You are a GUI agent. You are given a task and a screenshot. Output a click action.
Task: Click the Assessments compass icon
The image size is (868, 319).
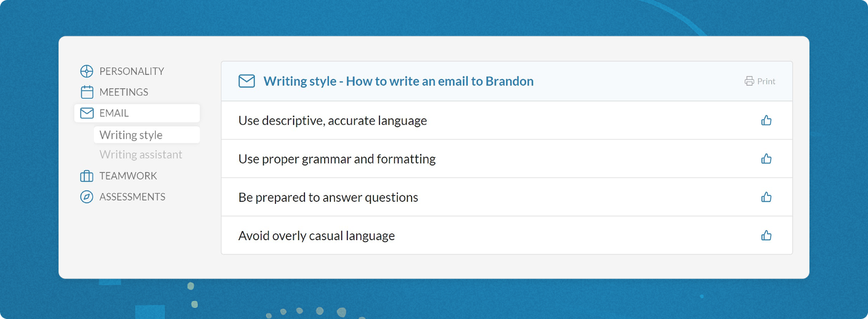(87, 197)
